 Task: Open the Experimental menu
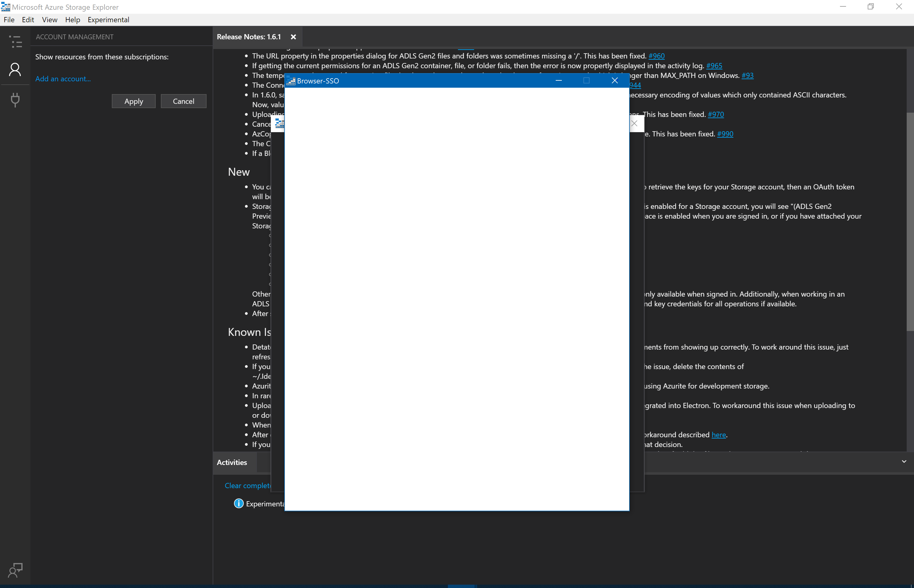108,20
